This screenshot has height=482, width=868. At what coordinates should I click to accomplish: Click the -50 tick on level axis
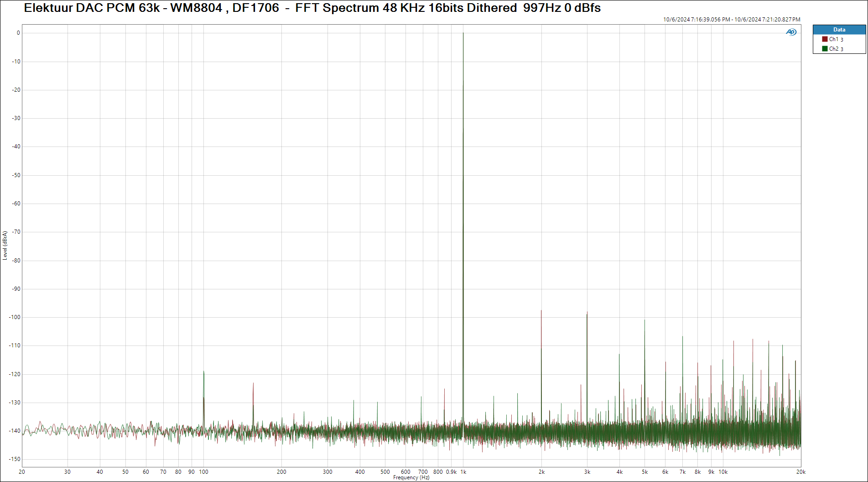[16, 175]
